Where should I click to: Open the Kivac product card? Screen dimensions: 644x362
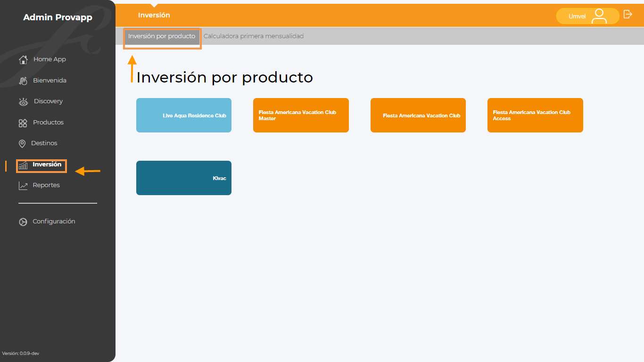click(x=184, y=178)
